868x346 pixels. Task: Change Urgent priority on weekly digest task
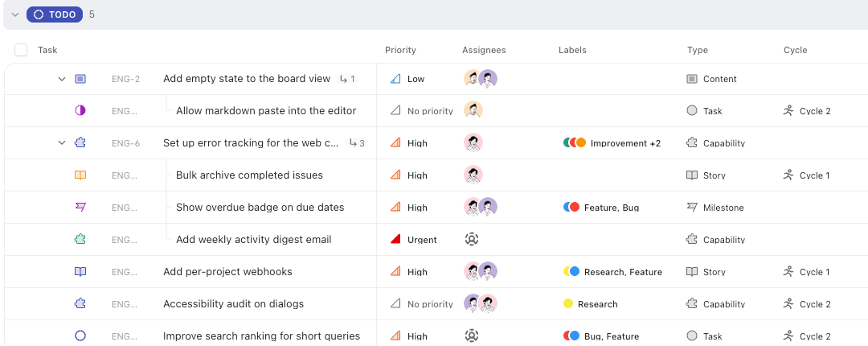(414, 240)
